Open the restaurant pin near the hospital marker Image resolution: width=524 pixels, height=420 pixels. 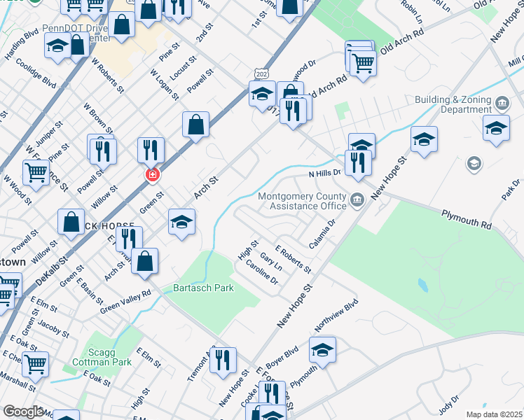(151, 150)
